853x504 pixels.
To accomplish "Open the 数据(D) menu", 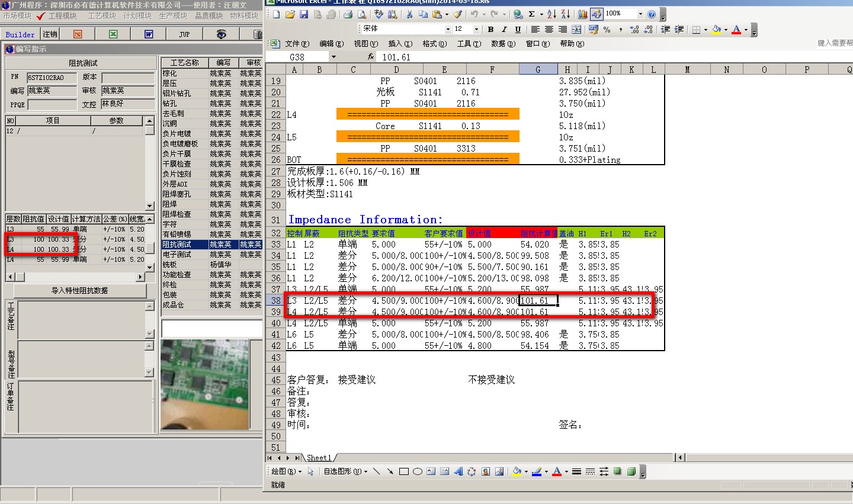I will [x=503, y=43].
